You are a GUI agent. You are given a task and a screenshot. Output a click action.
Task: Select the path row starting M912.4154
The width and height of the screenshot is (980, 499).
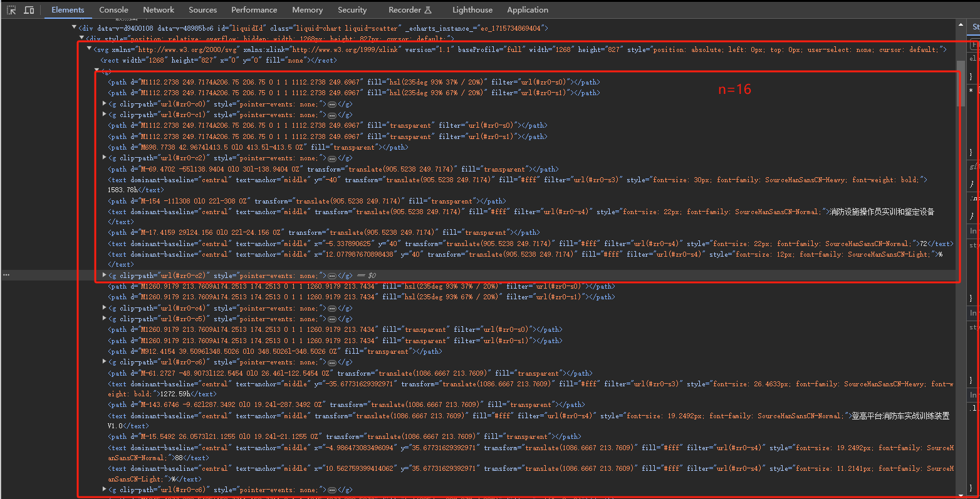coord(274,351)
